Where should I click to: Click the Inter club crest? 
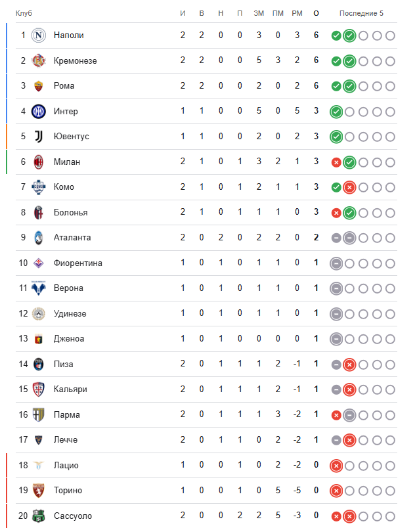(40, 112)
